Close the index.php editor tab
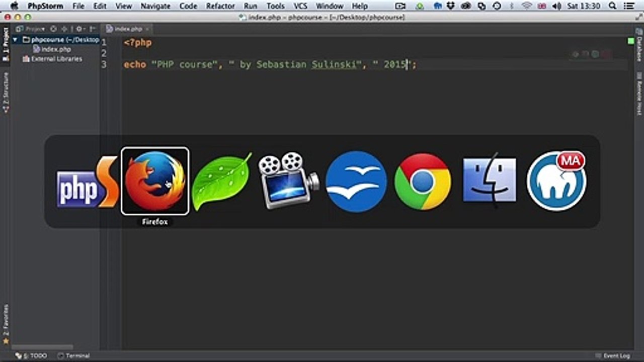Screen dimensions: 644x362 tap(147, 29)
